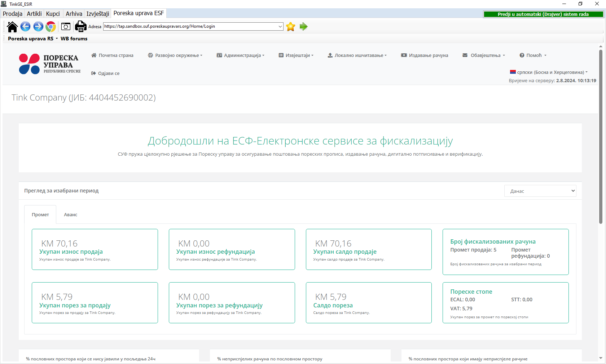Click the green automatic driver mode button
Image resolution: width=606 pixels, height=364 pixels.
(543, 14)
